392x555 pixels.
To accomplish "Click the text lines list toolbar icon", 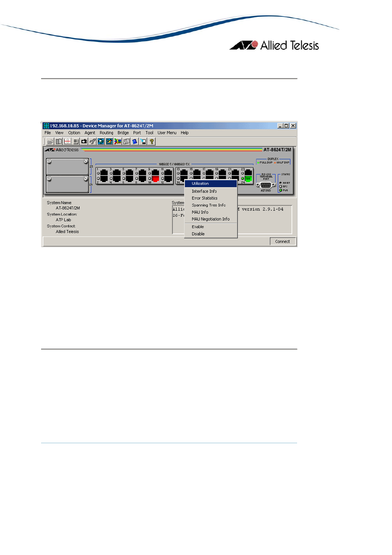I will click(x=76, y=141).
